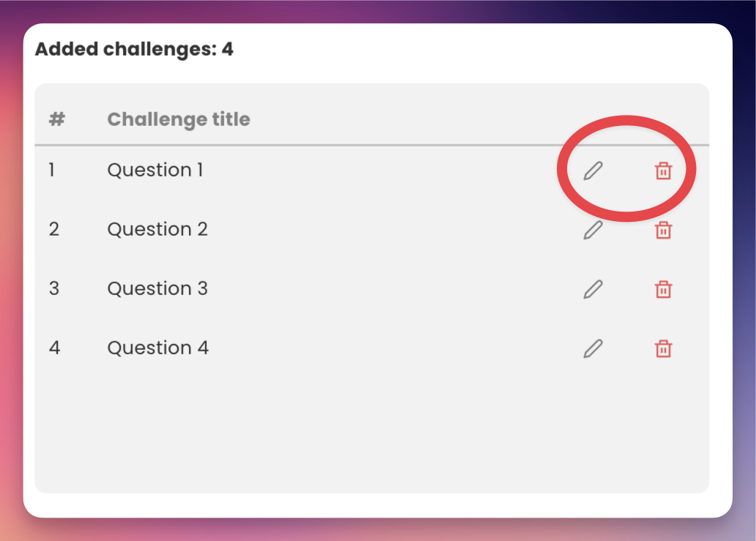The image size is (756, 541).
Task: Trash the Question 3 challenge
Action: coord(663,289)
